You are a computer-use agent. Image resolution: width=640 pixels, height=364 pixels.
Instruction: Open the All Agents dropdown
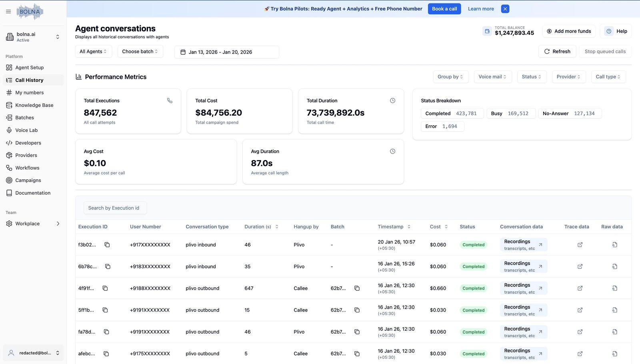[x=93, y=51]
